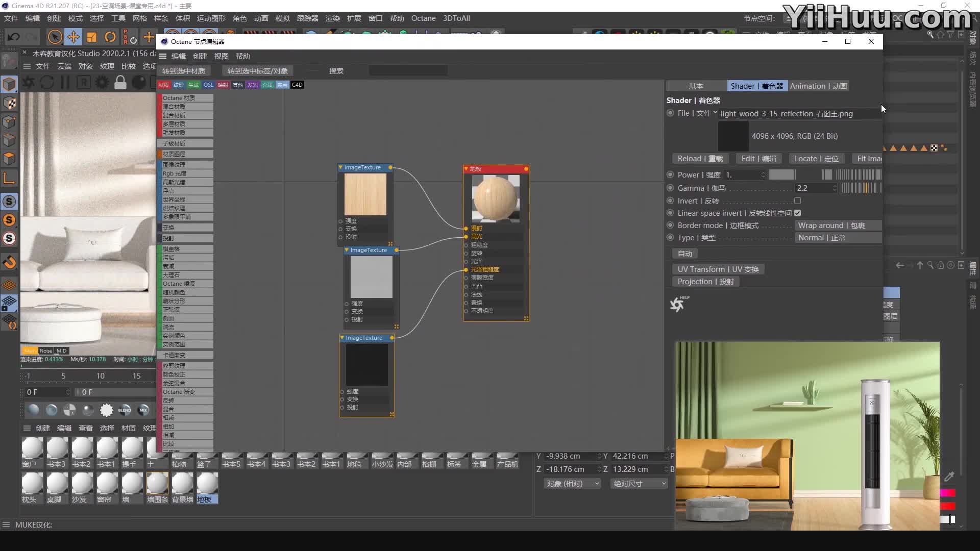Open Live Viewer hamburger menu
This screenshot has height=551, width=980.
(27, 66)
